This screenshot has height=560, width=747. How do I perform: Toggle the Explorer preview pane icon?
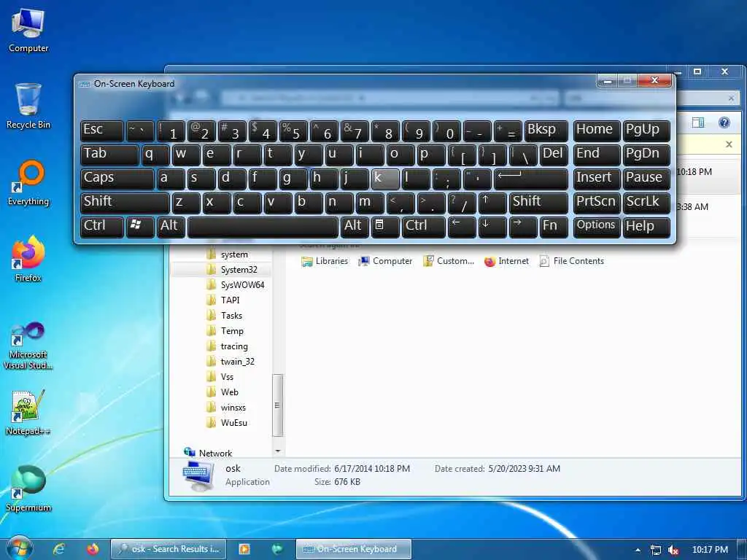[697, 122]
